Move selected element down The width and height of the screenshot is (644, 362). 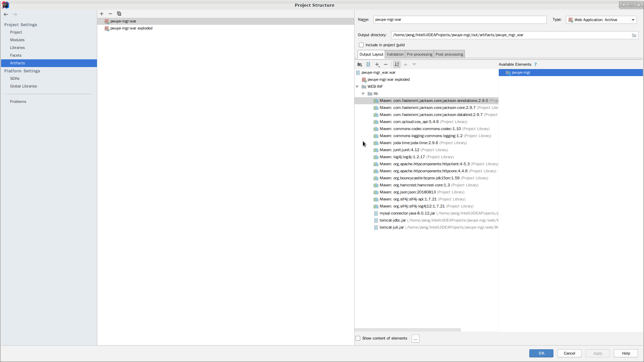[414, 64]
